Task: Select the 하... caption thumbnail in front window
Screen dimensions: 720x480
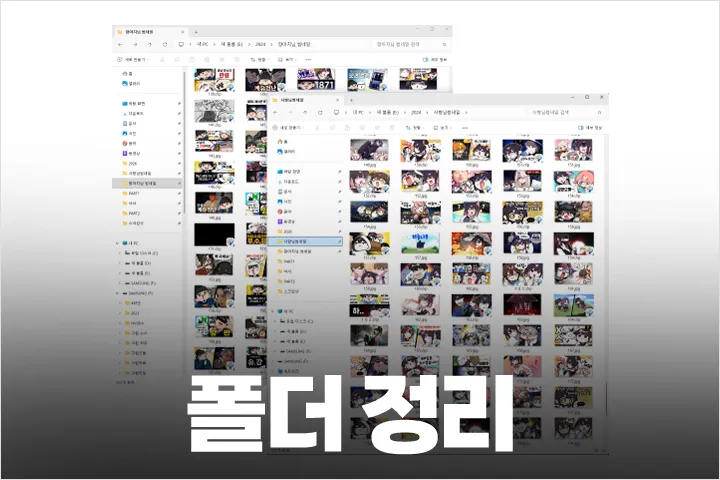Action: [x=369, y=305]
